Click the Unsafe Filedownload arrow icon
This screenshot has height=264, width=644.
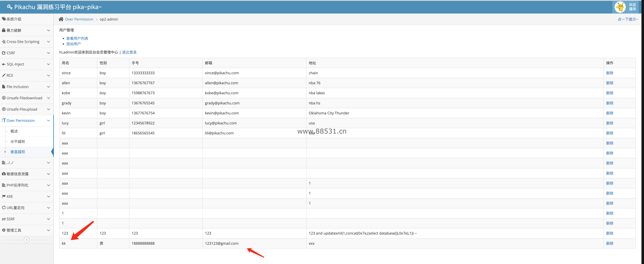coord(4,98)
